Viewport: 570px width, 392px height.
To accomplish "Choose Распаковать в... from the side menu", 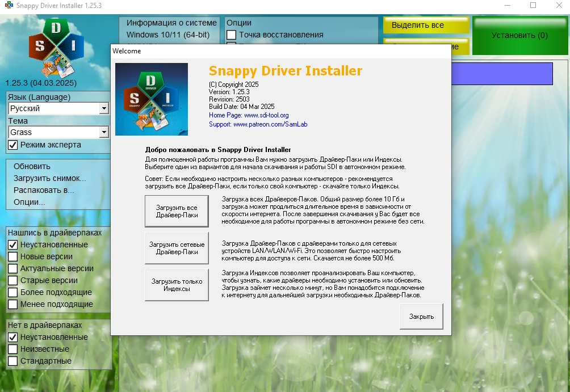I will (x=44, y=190).
